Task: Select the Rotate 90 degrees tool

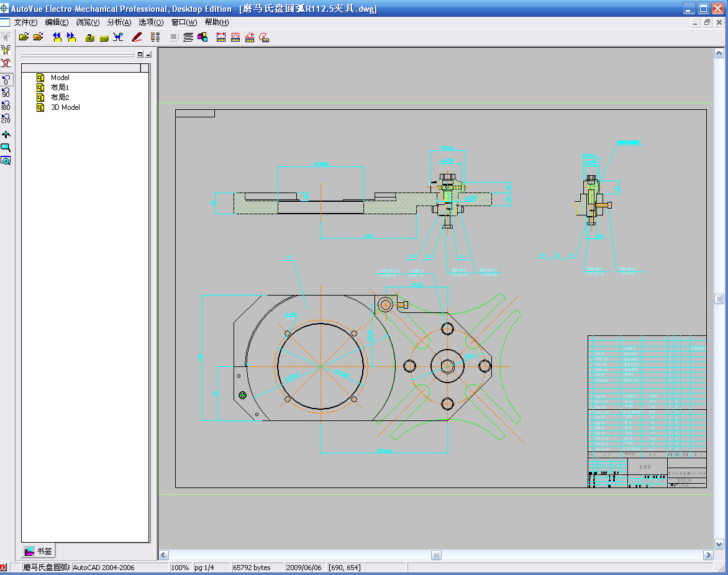Action: pyautogui.click(x=6, y=93)
